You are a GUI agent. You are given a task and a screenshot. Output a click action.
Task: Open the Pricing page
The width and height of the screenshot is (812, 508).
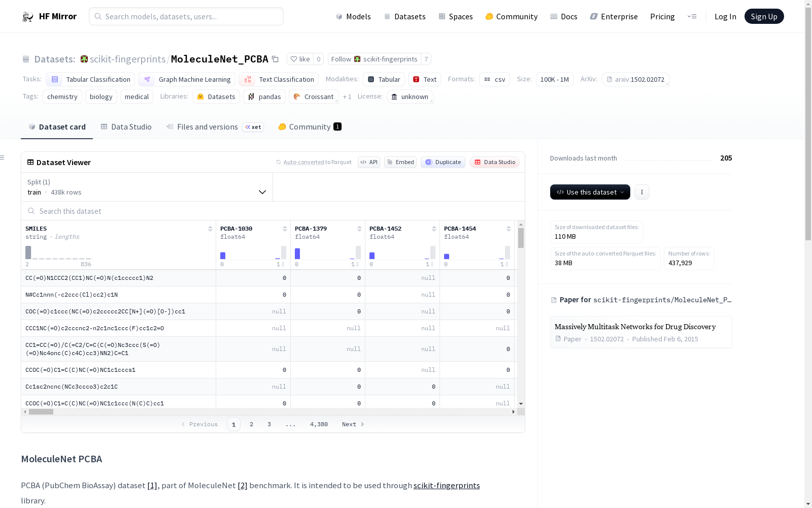(x=662, y=17)
